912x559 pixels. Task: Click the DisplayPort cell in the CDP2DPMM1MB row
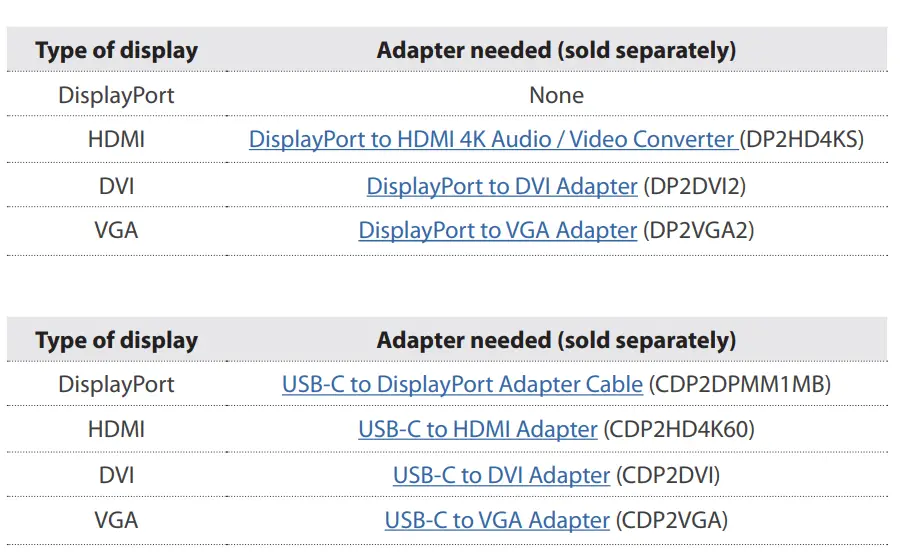tap(116, 385)
